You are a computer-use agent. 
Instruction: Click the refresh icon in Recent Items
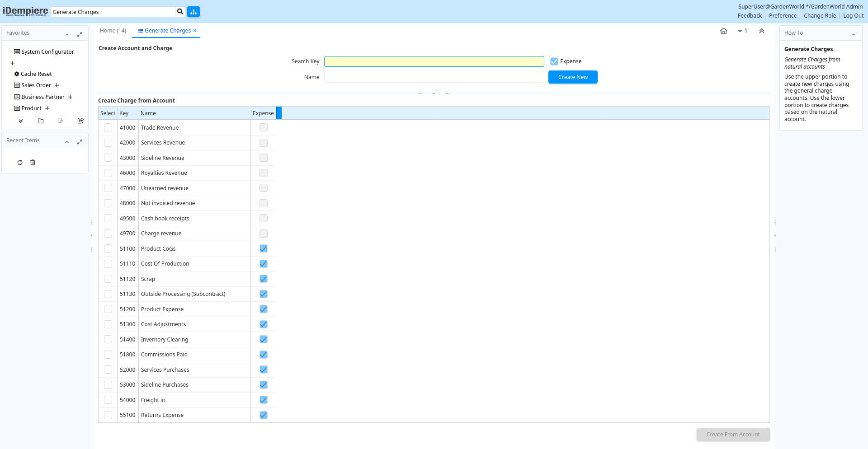pyautogui.click(x=20, y=163)
